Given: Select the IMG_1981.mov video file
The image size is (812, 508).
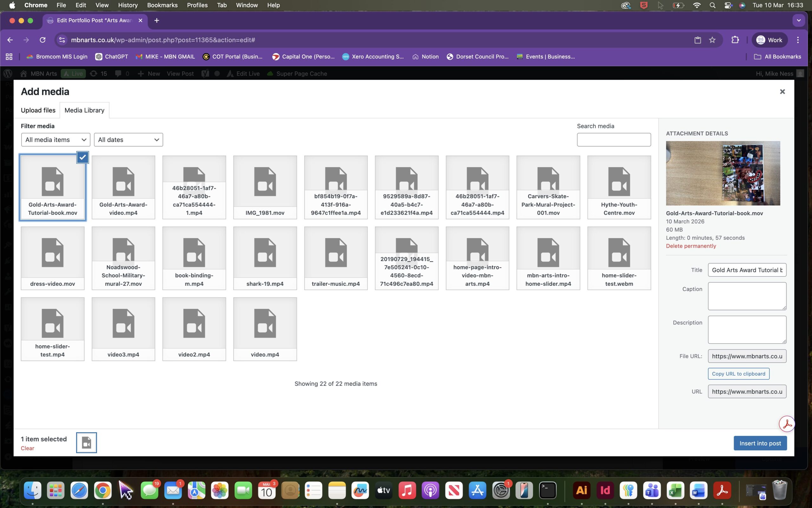Looking at the screenshot, I should pyautogui.click(x=265, y=187).
